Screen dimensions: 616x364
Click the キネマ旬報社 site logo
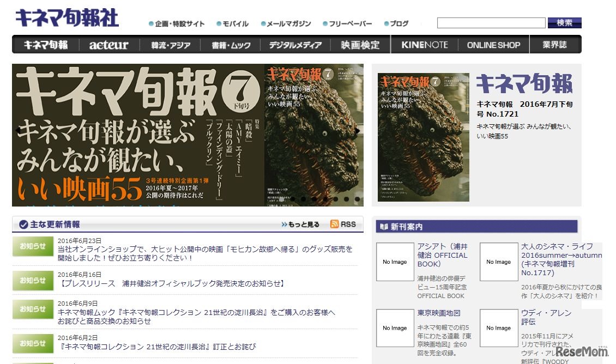pos(68,17)
